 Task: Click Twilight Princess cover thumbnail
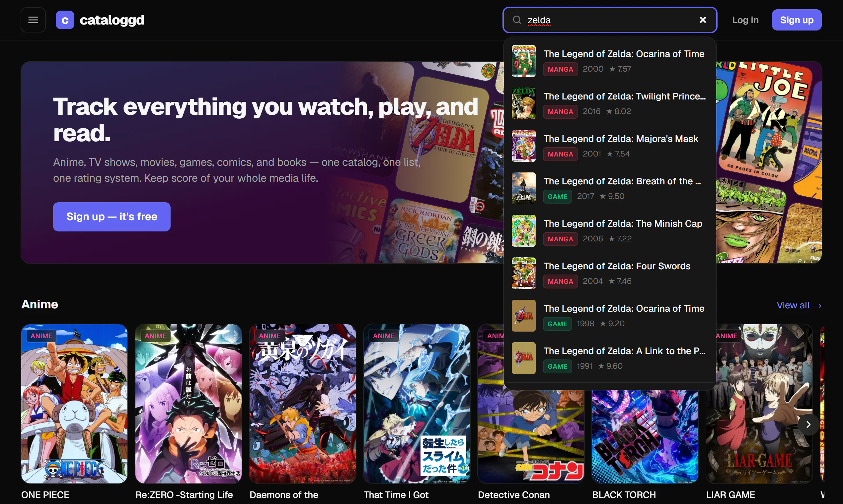point(523,103)
